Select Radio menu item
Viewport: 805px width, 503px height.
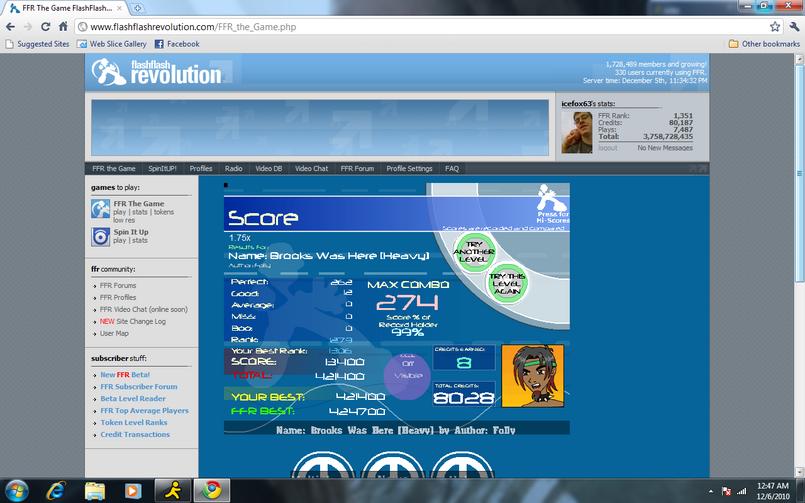click(x=234, y=168)
